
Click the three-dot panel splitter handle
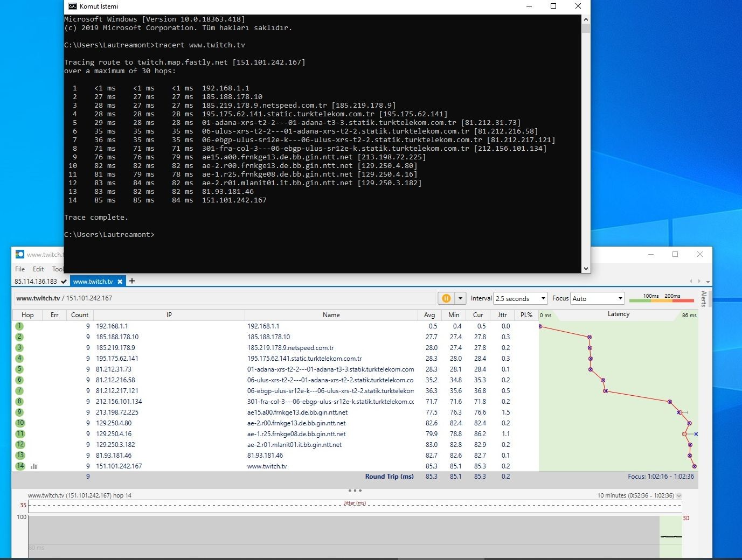click(x=355, y=491)
